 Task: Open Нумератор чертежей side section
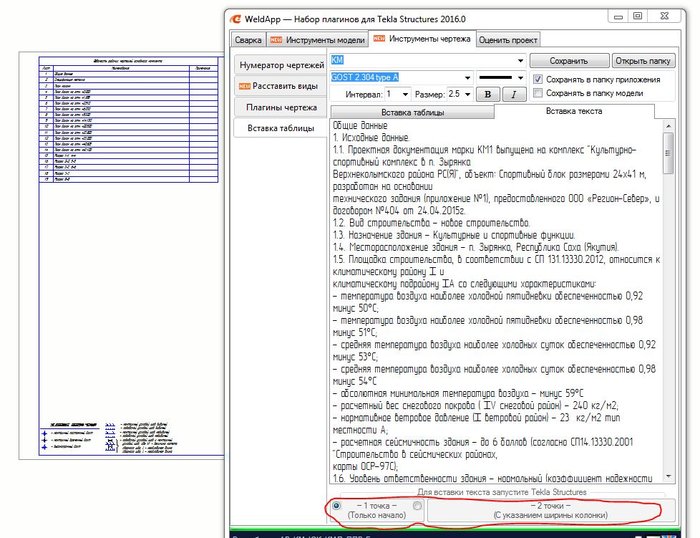[281, 65]
